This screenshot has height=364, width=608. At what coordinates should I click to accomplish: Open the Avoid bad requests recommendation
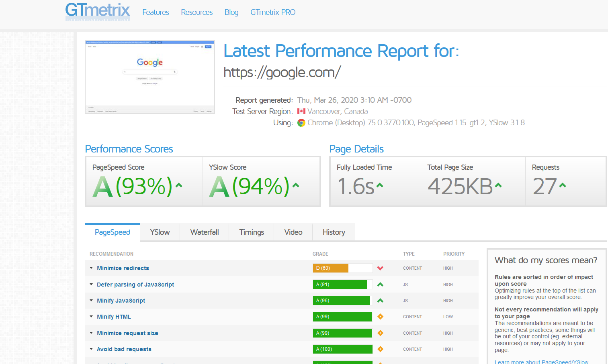124,349
